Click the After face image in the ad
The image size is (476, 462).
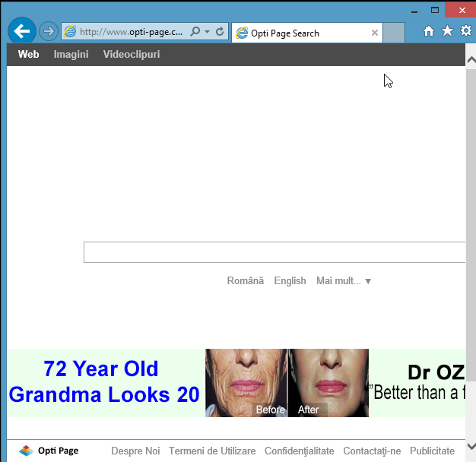pyautogui.click(x=328, y=383)
